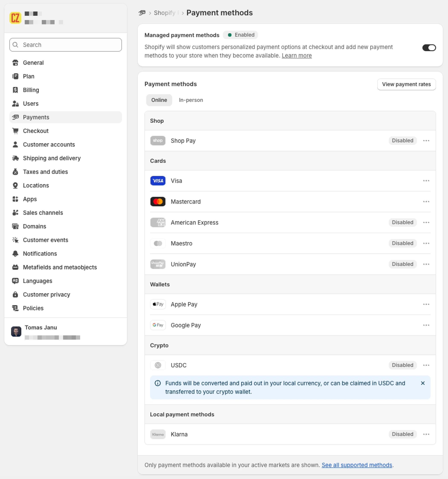448x479 pixels.
Task: Click the Tomas Janu avatar thumbnail
Action: (x=16, y=332)
